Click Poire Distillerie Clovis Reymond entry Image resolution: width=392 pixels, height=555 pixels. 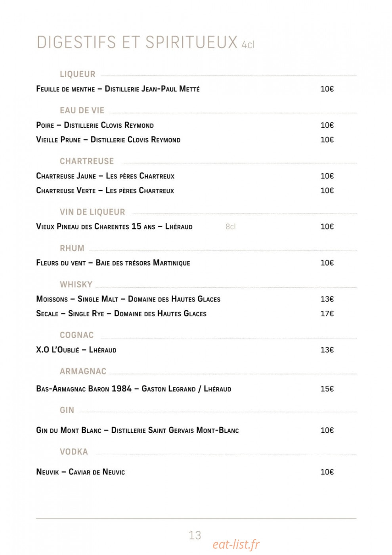[x=95, y=125]
